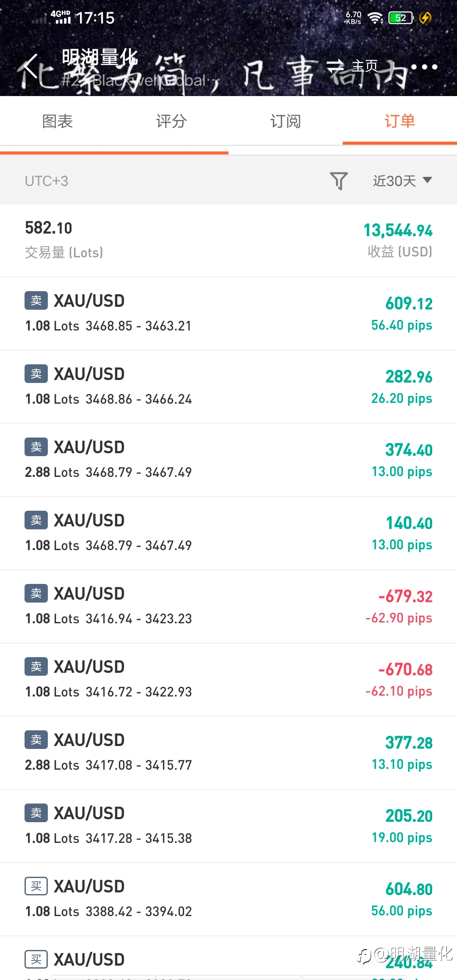Image resolution: width=457 pixels, height=980 pixels.
Task: Switch to the 图表 tab
Action: (58, 121)
